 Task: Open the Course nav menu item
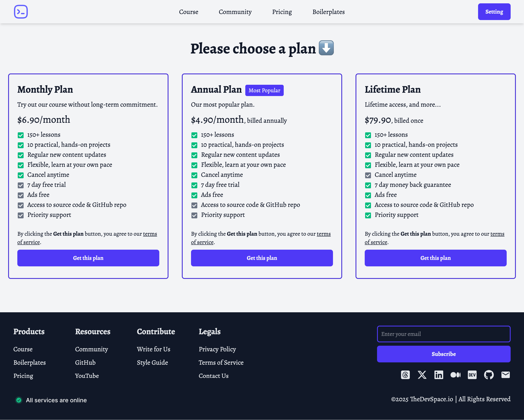click(189, 12)
